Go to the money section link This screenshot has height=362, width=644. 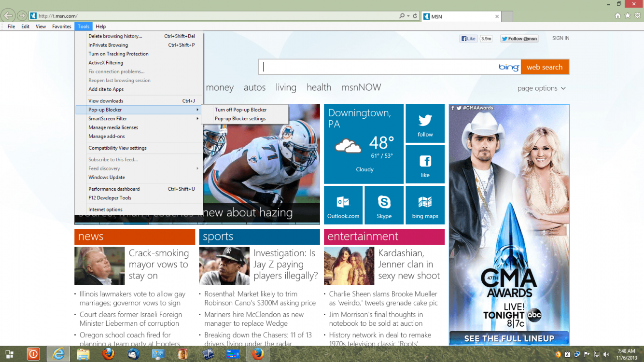[x=220, y=87]
